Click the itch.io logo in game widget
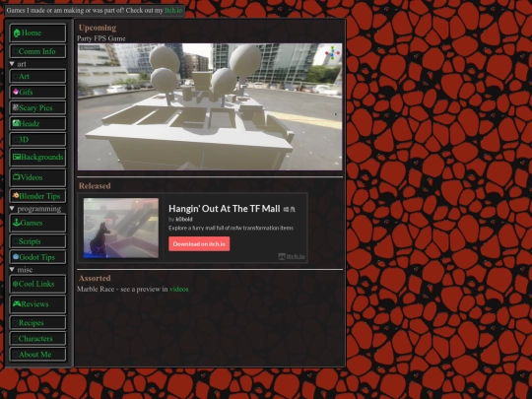 click(x=292, y=256)
